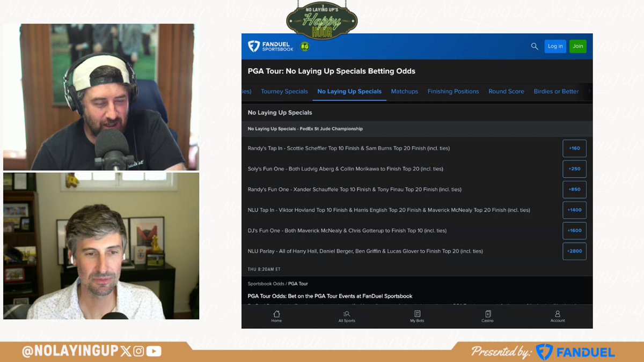This screenshot has height=362, width=644.
Task: Click the PGA Tour Odds article heading
Action: click(x=330, y=296)
